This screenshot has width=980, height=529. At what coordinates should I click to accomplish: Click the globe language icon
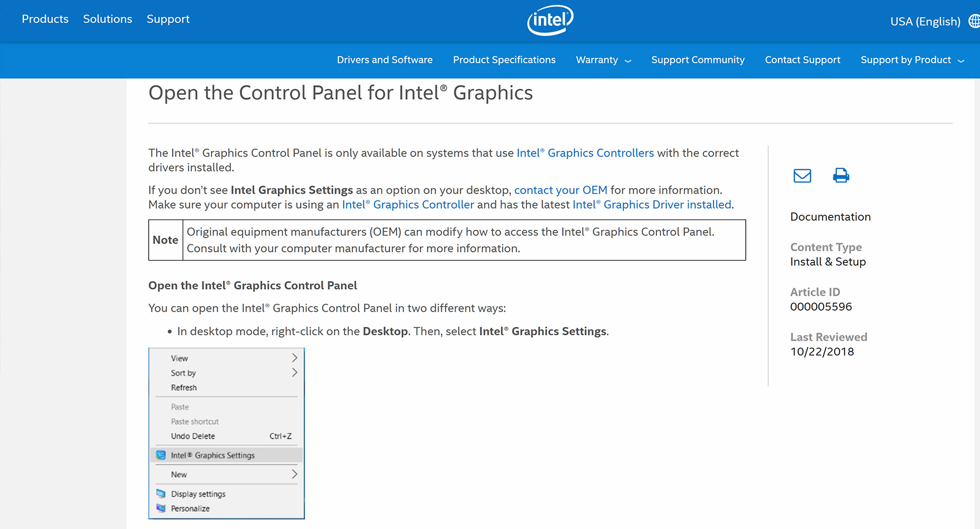(974, 21)
